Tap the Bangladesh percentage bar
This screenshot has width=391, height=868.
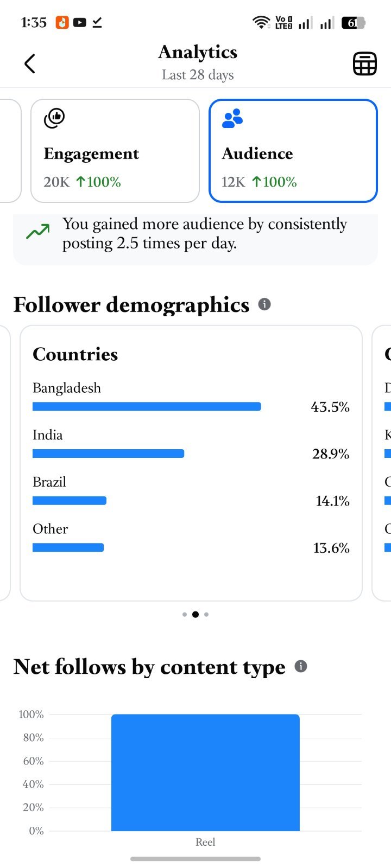147,406
